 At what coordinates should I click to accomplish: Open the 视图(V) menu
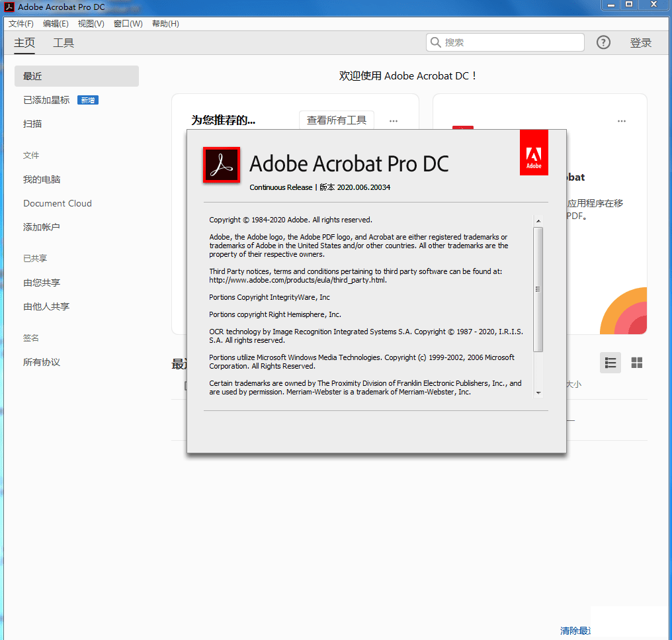click(x=91, y=24)
